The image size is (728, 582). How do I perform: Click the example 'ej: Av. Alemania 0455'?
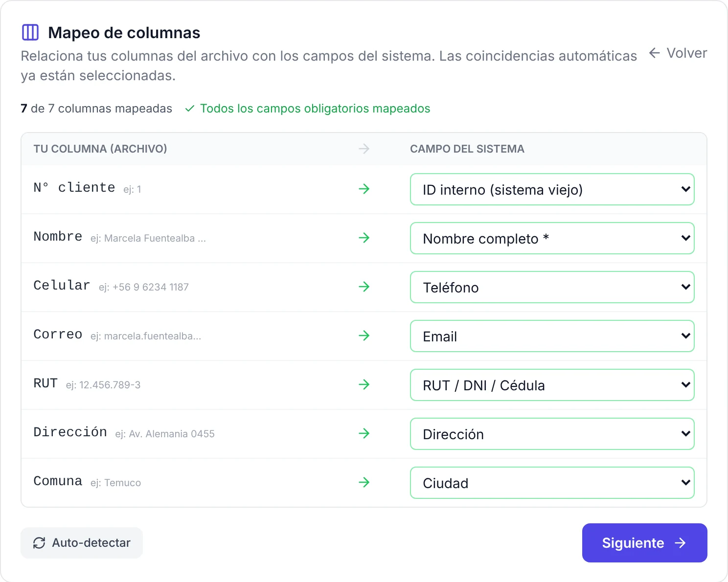pos(165,434)
